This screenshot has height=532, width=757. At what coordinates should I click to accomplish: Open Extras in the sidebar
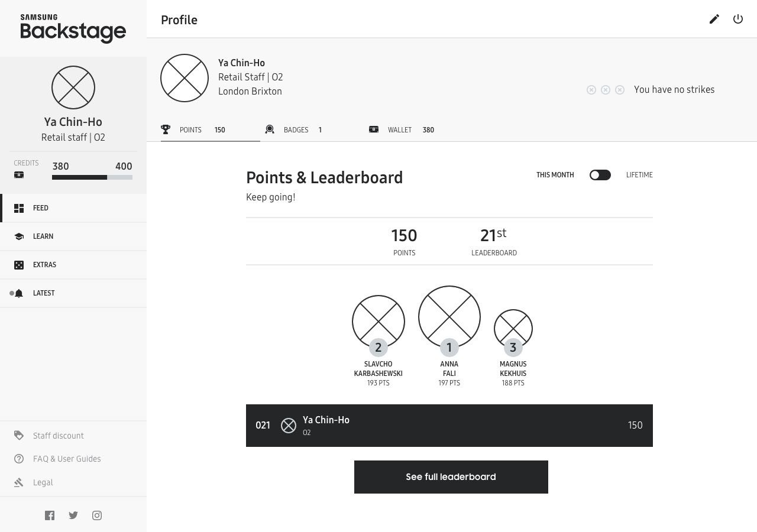tap(73, 265)
